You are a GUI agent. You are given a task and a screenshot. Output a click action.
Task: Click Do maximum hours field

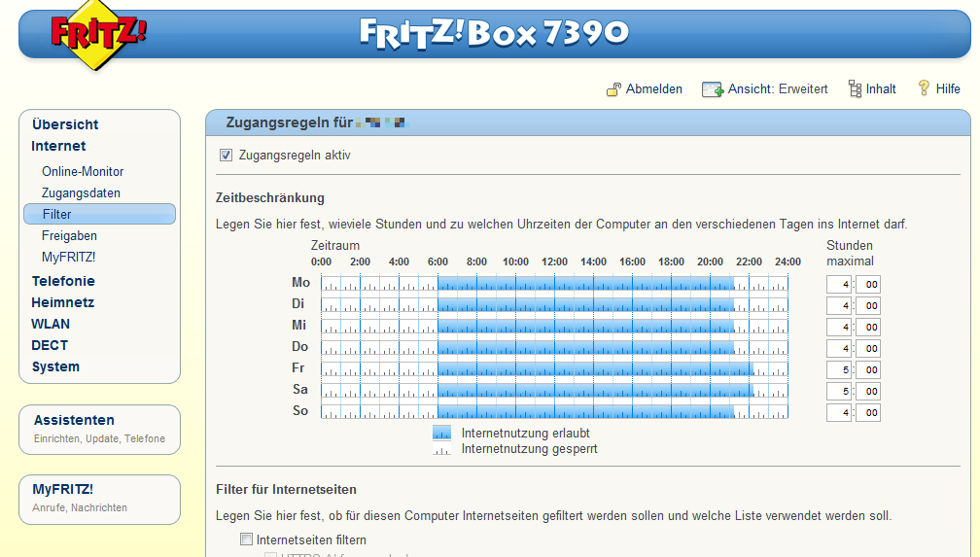(x=839, y=348)
